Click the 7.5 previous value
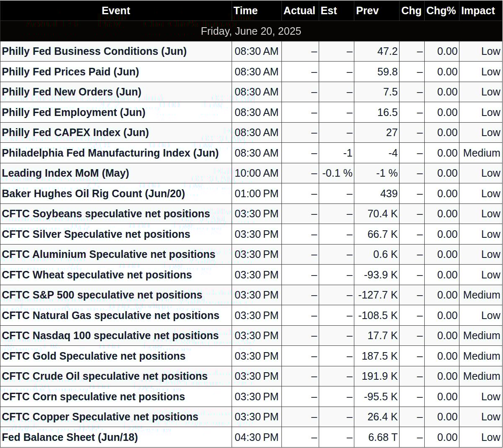503x448 pixels. [x=390, y=92]
